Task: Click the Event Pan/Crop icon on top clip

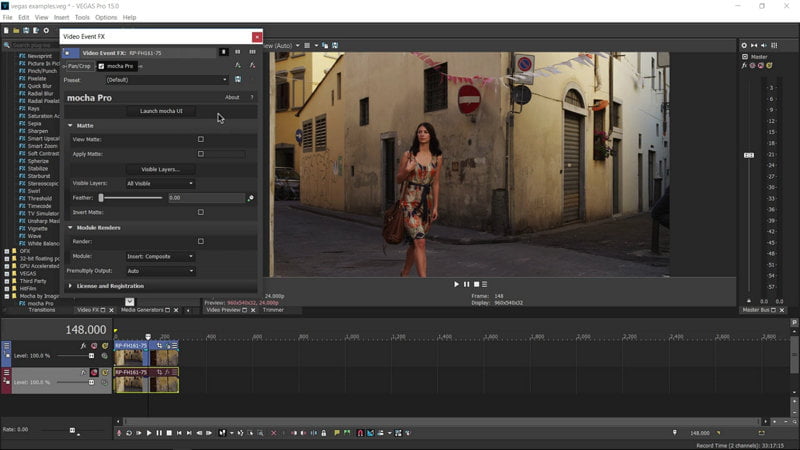Action: click(159, 346)
